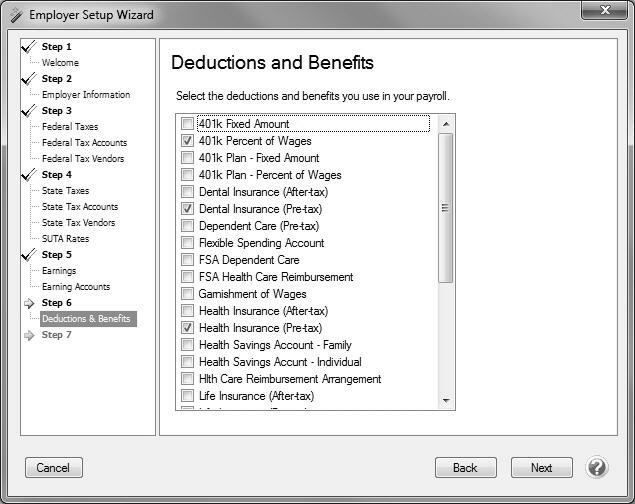Image resolution: width=635 pixels, height=504 pixels.
Task: Enable the 401k Fixed Amount checkbox
Action: coord(187,124)
